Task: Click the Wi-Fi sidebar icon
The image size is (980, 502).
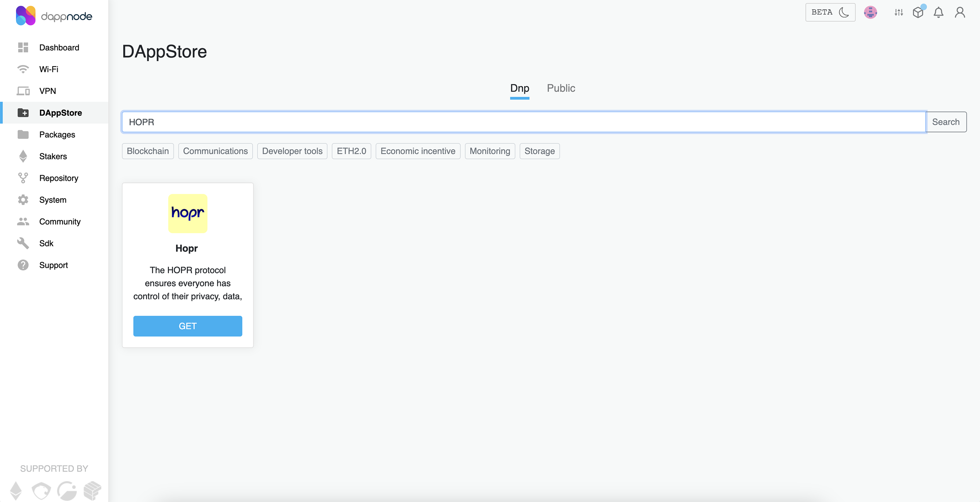Action: click(23, 69)
